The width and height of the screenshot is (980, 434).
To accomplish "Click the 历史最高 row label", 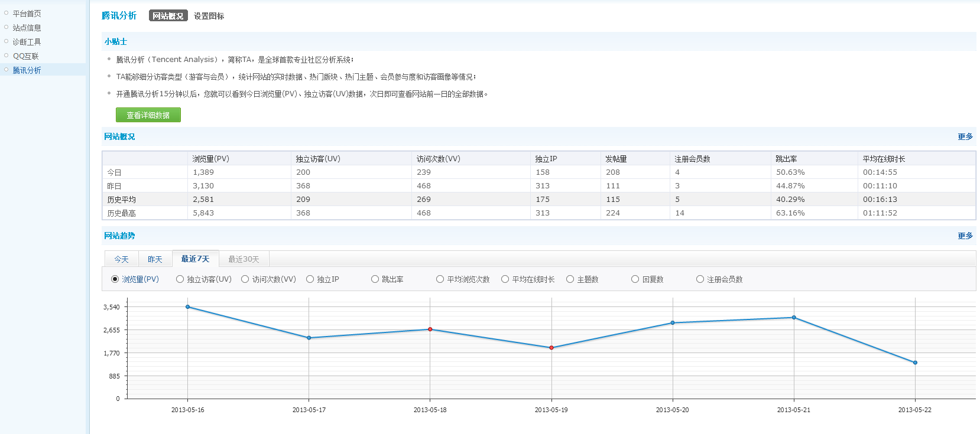I will [x=121, y=213].
